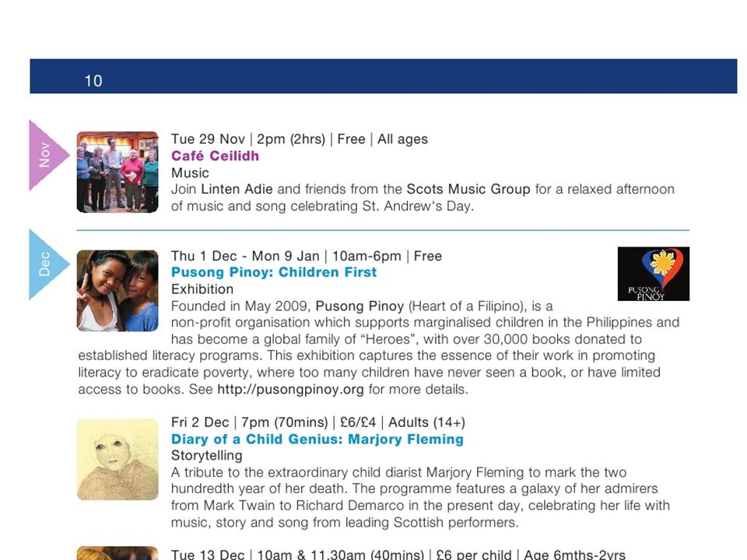This screenshot has width=747, height=560.
Task: Click the Tue 13 Dec event line
Action: [398, 555]
